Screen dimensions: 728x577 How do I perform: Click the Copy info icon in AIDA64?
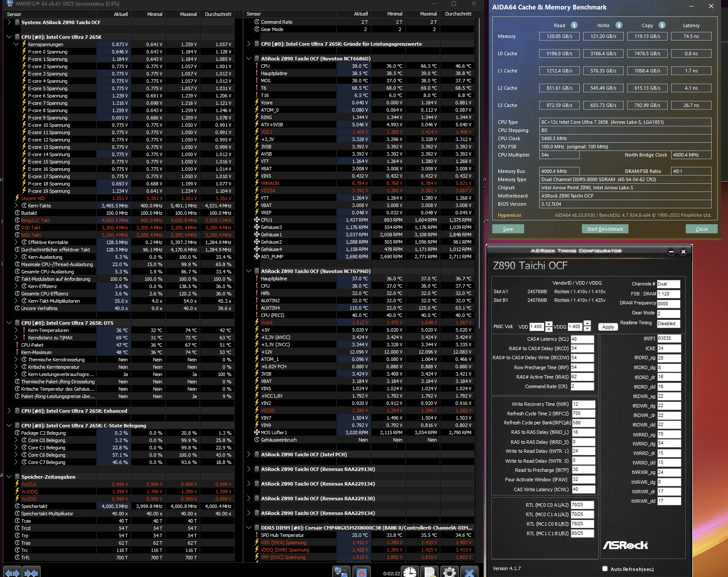click(662, 25)
